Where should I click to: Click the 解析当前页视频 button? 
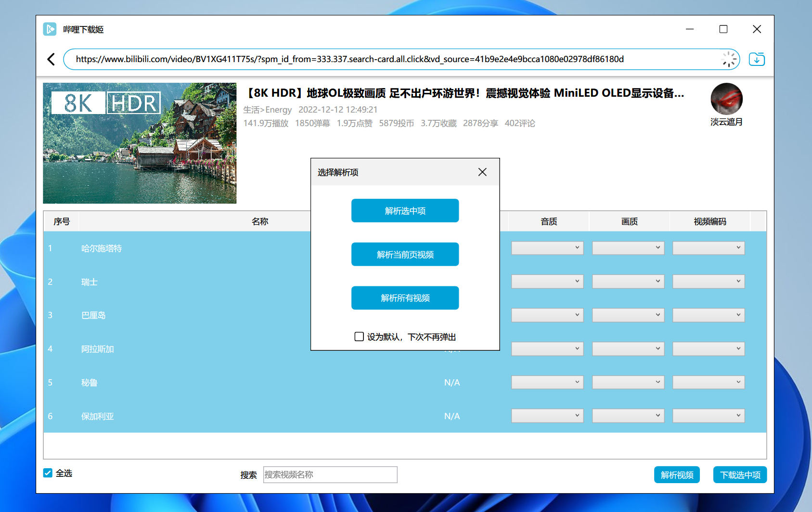405,255
